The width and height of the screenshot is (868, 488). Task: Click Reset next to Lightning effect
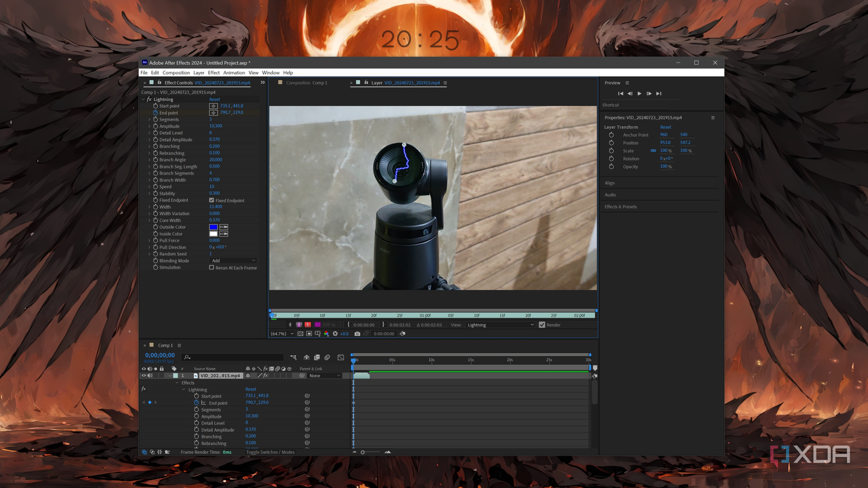point(215,99)
